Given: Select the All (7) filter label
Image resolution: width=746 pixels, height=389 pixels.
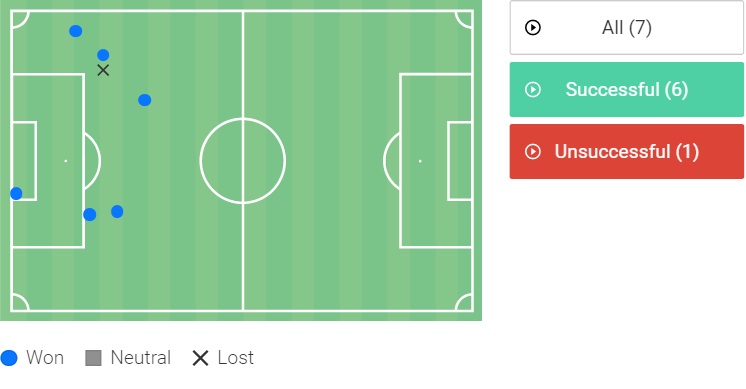Looking at the screenshot, I should click(x=627, y=28).
